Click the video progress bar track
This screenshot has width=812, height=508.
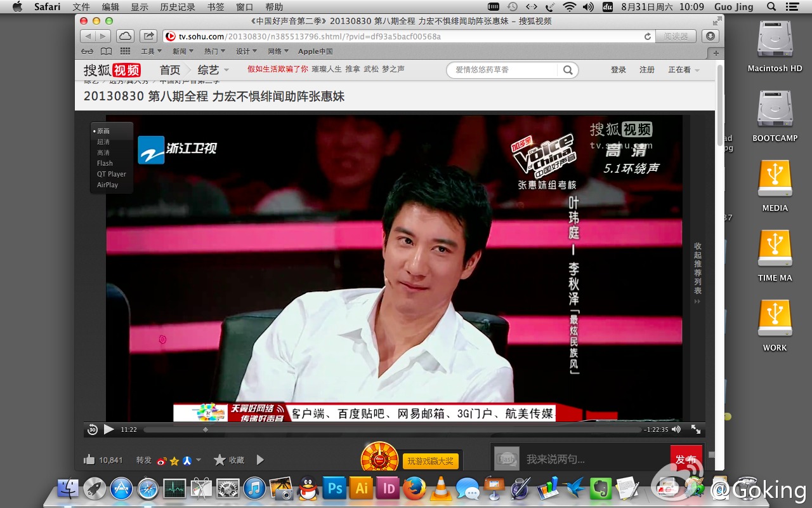point(392,430)
